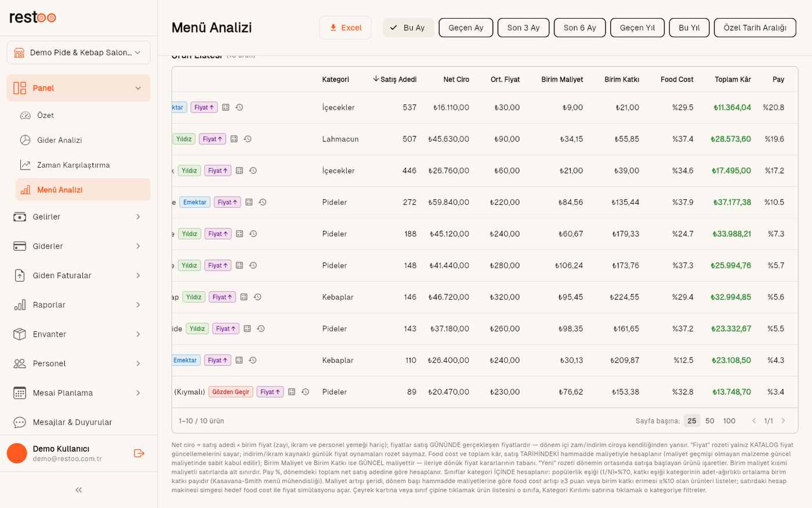Open calculator simulation on Lahmacun row
This screenshot has height=508, width=812.
[x=234, y=139]
